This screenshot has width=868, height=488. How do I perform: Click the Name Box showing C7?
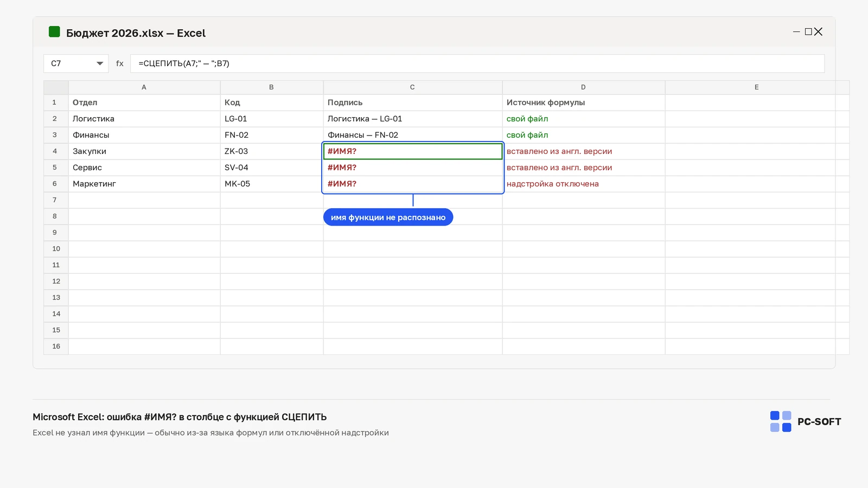pyautogui.click(x=76, y=63)
